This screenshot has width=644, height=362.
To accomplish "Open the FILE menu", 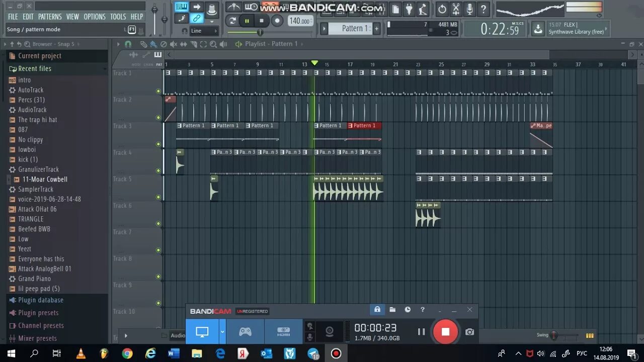I will tap(13, 17).
